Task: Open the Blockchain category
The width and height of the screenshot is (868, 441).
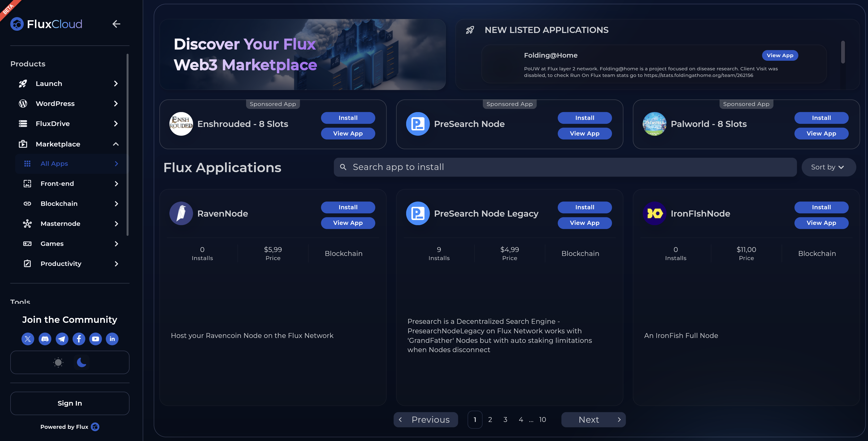Action: 71,204
